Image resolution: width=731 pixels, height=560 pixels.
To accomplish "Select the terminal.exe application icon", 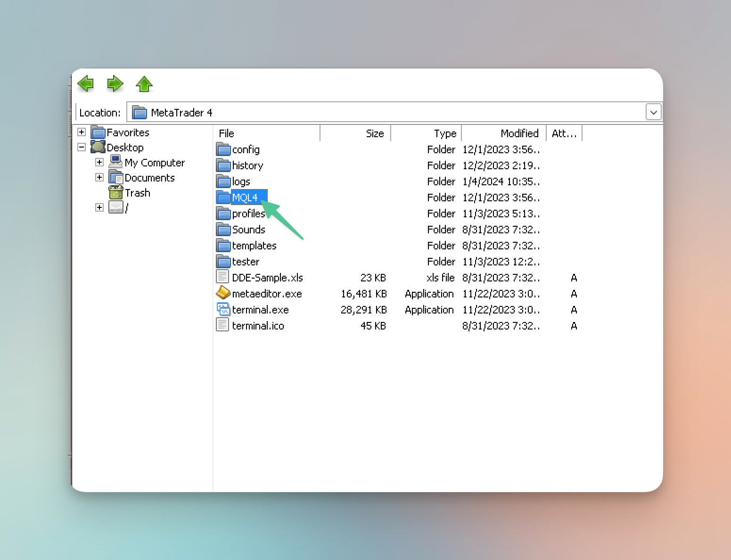I will (223, 309).
